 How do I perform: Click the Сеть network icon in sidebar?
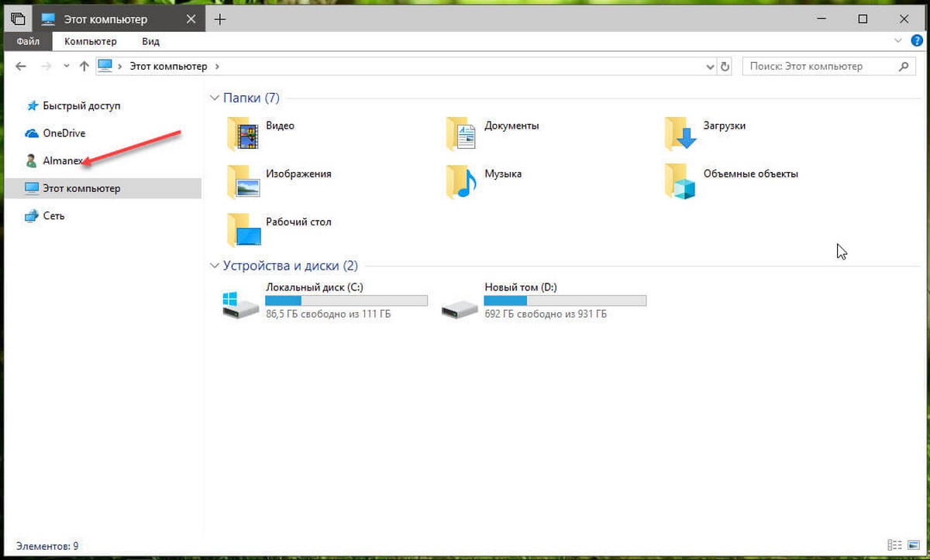tap(32, 216)
